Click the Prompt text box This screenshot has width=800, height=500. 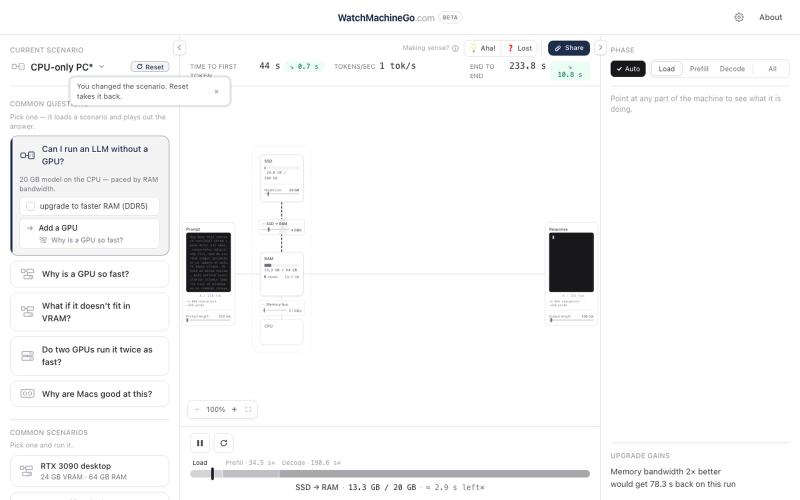pos(209,262)
